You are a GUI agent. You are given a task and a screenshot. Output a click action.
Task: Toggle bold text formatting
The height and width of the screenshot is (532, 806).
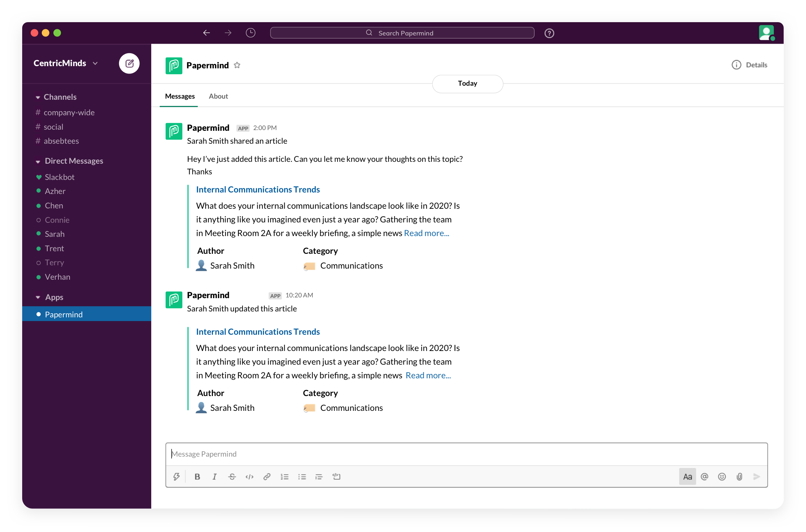pos(197,477)
